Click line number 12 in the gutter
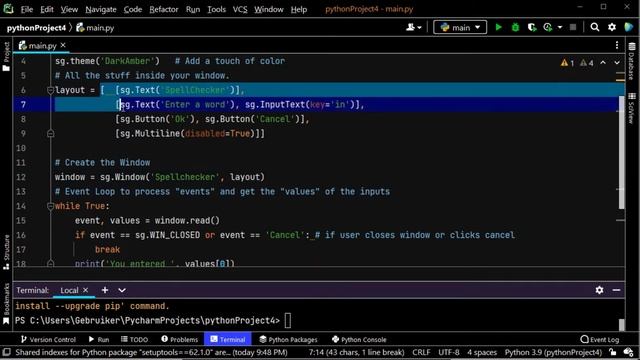The width and height of the screenshot is (640, 360). coord(21,177)
